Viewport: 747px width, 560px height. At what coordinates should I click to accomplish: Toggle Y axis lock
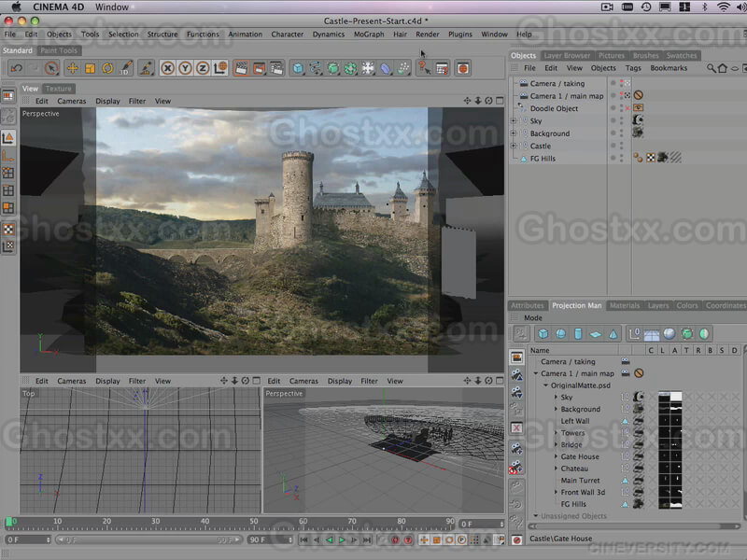point(185,68)
